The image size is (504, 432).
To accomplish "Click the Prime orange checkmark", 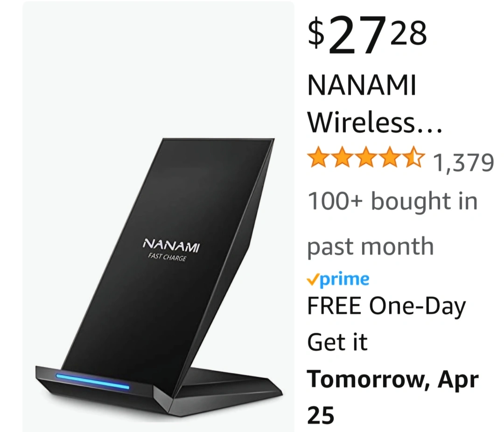I will (313, 279).
